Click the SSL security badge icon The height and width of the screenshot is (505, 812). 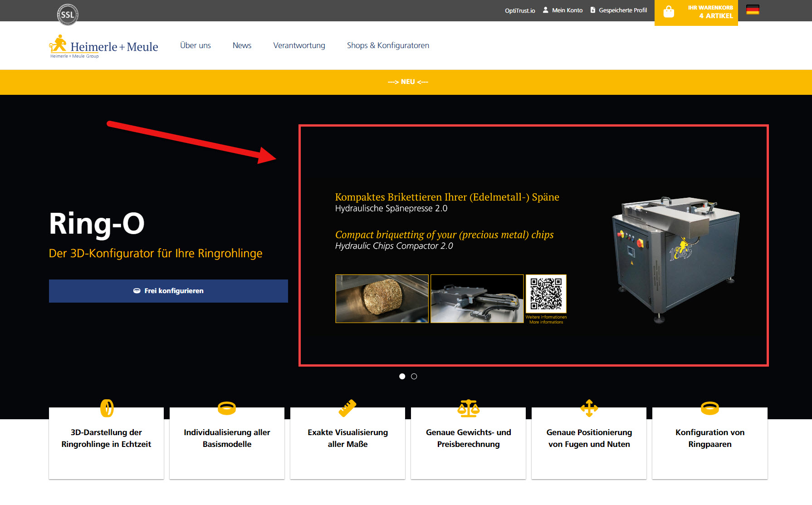pos(68,15)
